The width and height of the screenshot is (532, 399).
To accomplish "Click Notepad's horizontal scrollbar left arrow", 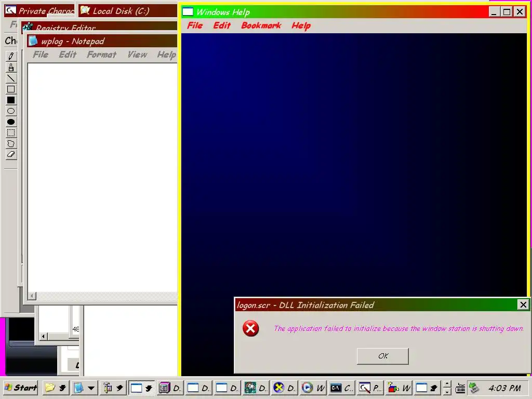I will (x=32, y=296).
